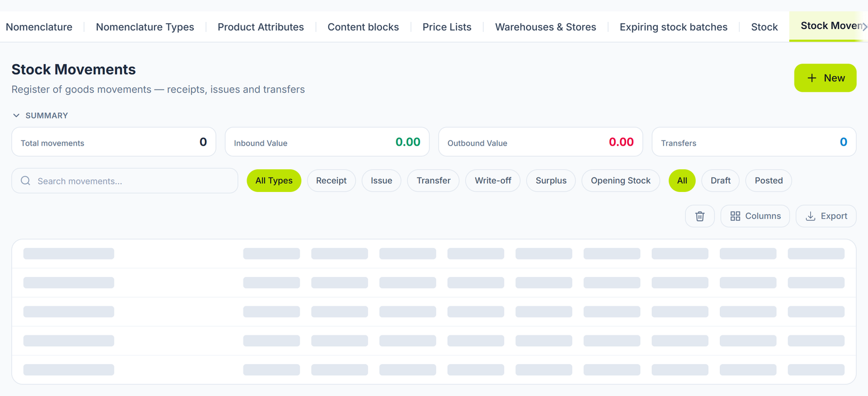Open the Stock tab
The image size is (868, 396).
(x=764, y=27)
